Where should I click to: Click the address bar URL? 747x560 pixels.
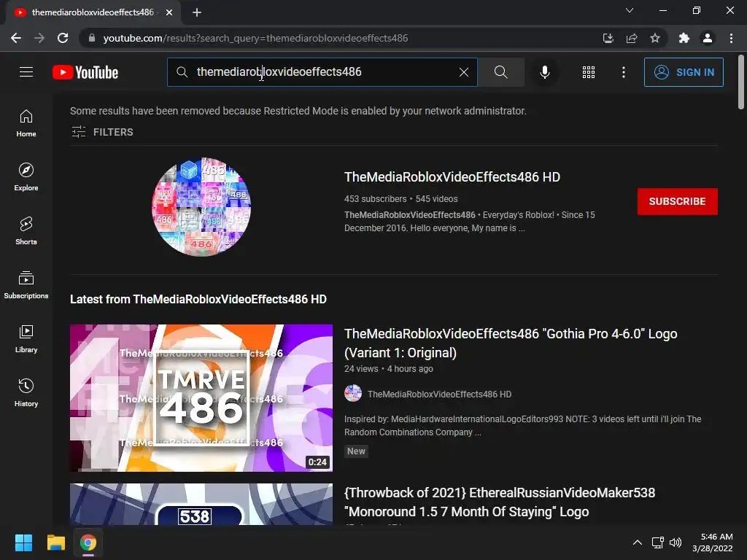click(255, 38)
